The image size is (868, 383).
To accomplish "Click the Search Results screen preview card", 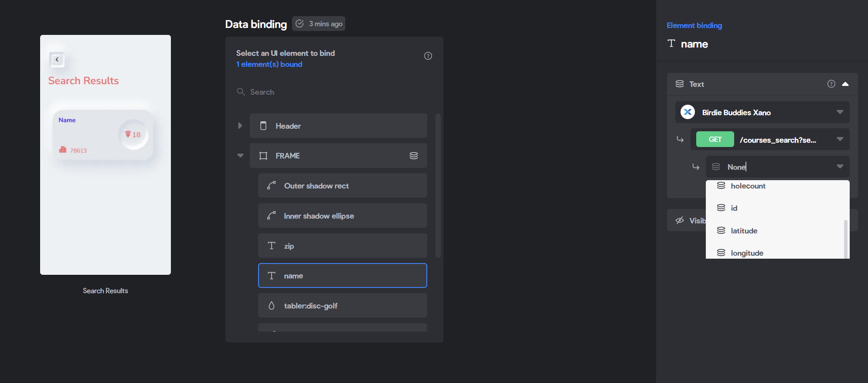I will (x=106, y=155).
